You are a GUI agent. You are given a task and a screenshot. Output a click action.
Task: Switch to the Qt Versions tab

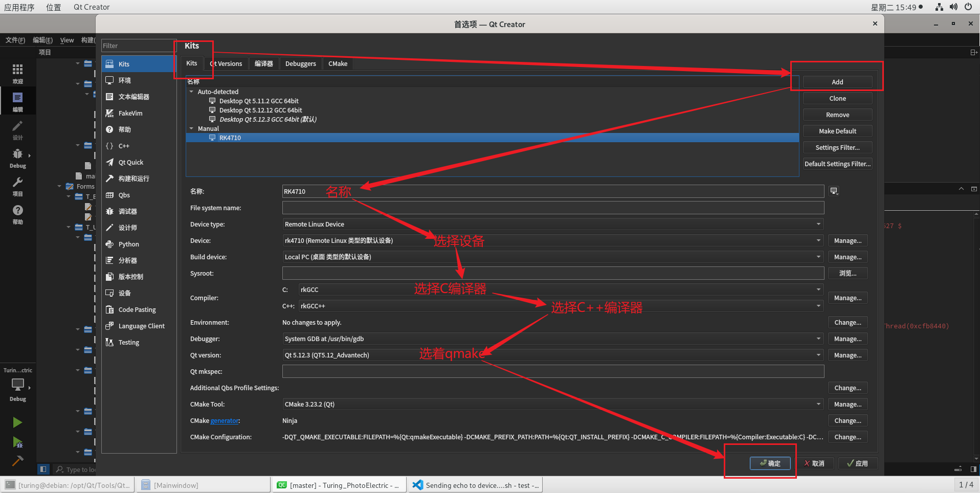click(x=226, y=64)
